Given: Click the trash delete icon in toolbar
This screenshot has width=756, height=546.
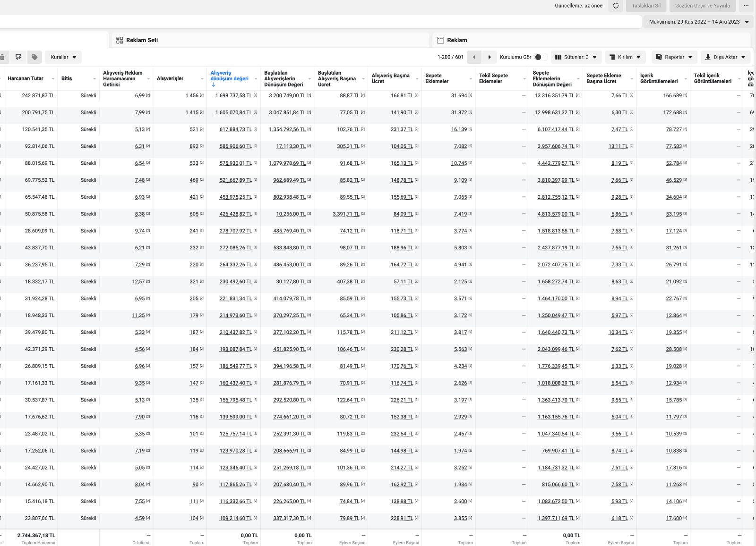Looking at the screenshot, I should click(x=2, y=57).
